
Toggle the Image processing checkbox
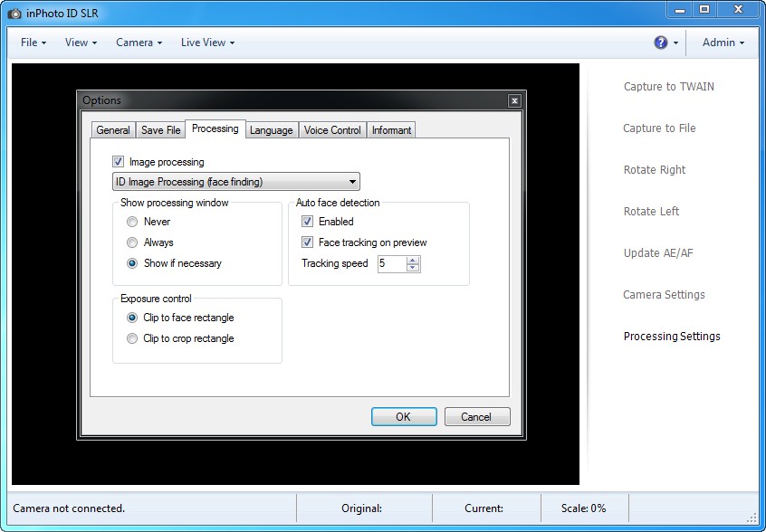(118, 162)
